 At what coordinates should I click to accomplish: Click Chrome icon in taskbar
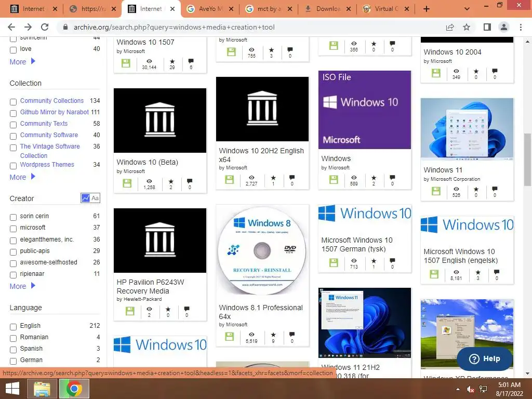pyautogui.click(x=74, y=389)
